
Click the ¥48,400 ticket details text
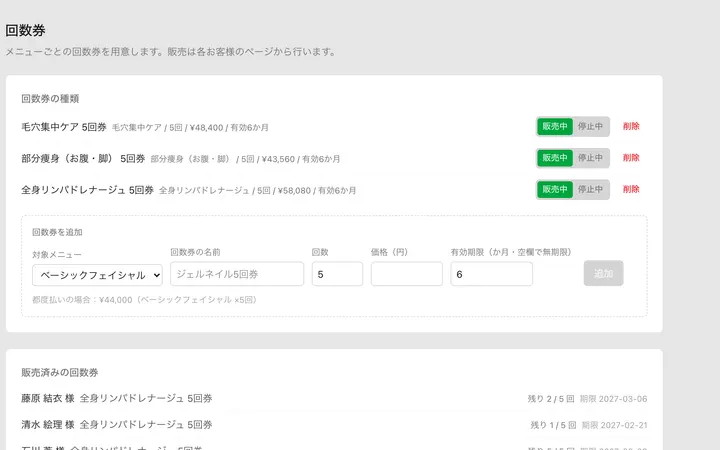pos(191,128)
